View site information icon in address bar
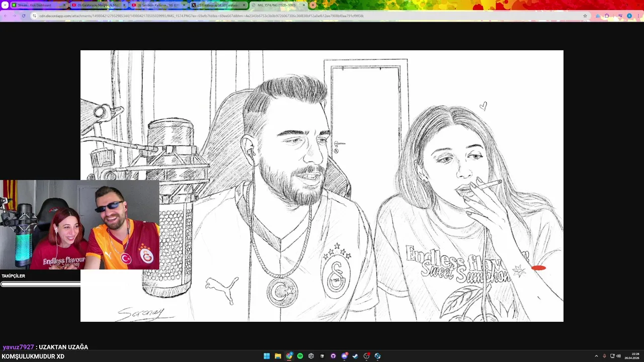 [x=34, y=16]
